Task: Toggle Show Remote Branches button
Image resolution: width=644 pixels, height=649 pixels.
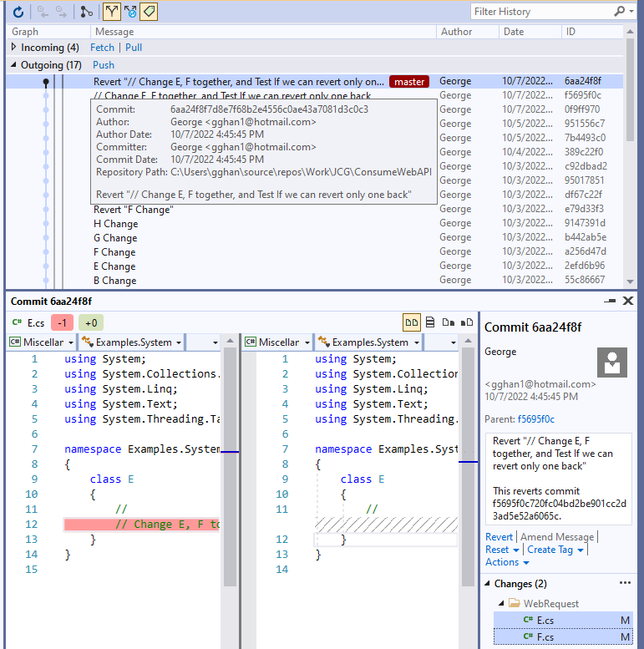Action: pyautogui.click(x=130, y=12)
